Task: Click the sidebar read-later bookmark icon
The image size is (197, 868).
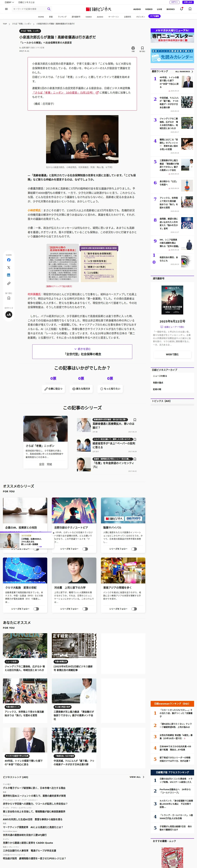Action: coord(9,298)
